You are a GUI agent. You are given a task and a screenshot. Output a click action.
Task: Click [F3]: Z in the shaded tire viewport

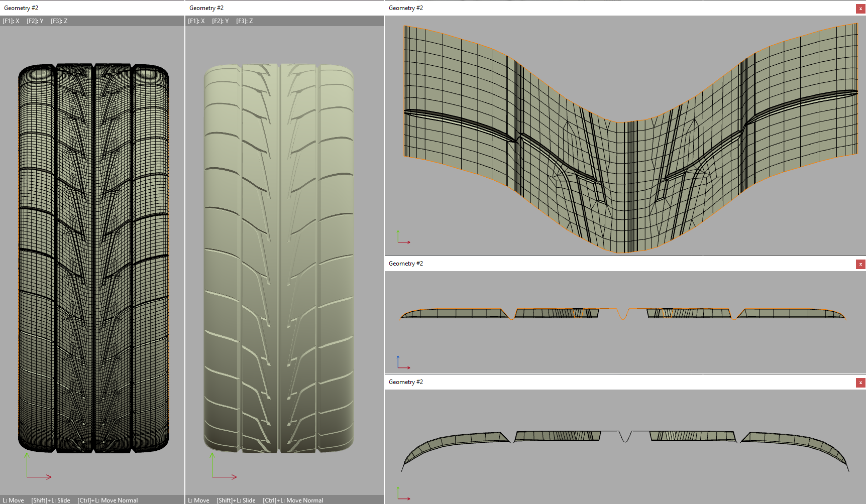coord(245,21)
